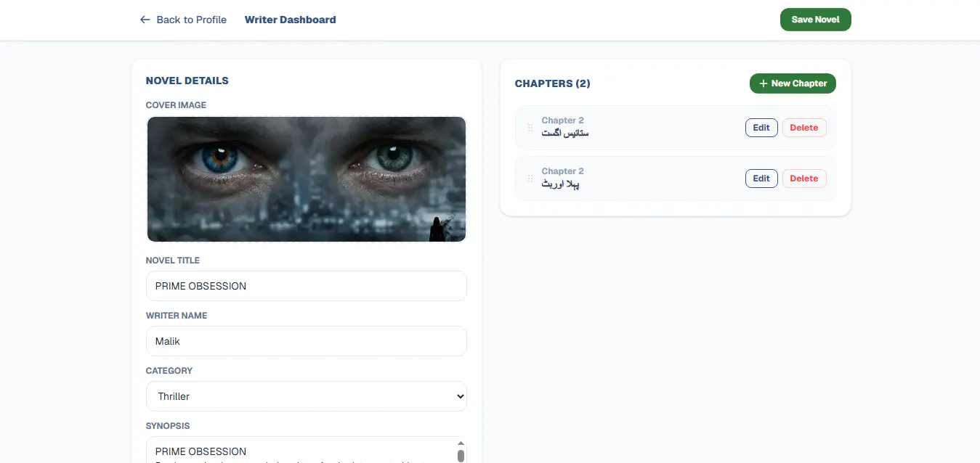
Task: Delete the ستائیس اگست chapter
Action: [804, 128]
